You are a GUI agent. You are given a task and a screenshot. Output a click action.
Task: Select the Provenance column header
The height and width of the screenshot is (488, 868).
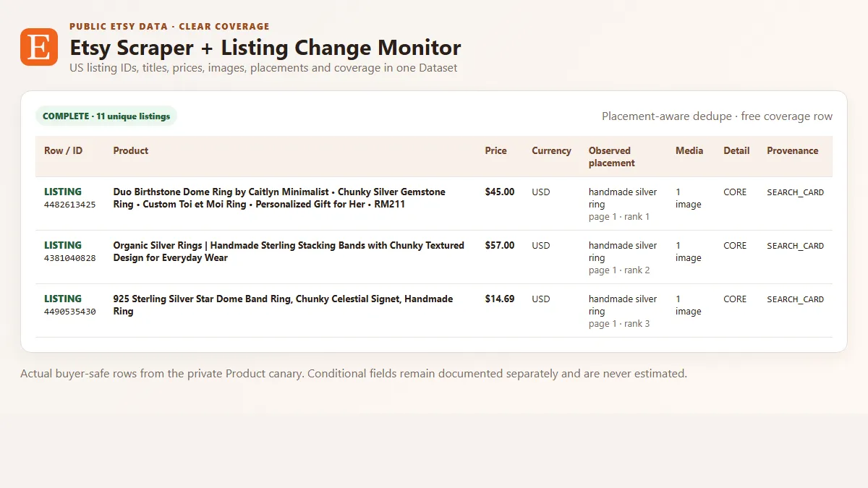point(793,151)
